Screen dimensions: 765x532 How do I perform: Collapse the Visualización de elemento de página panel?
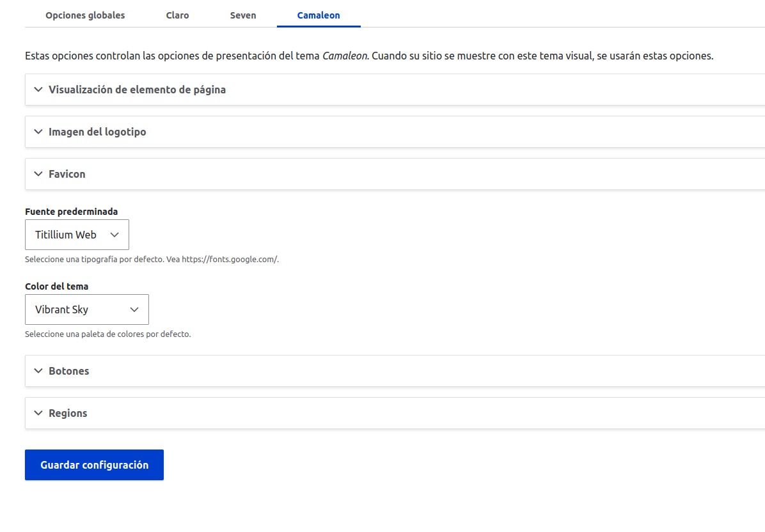point(136,90)
